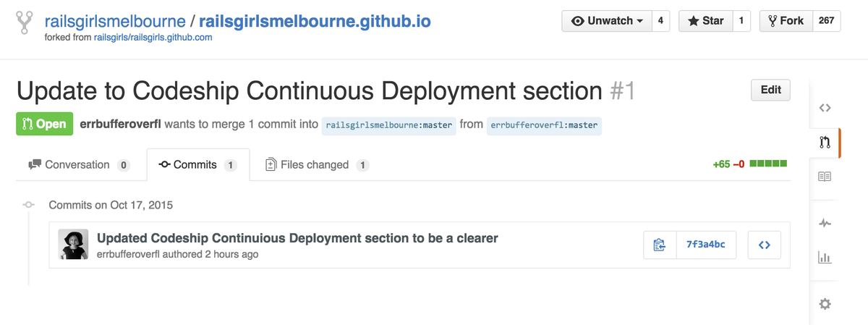868x325 pixels.
Task: Open the Pulse activity icon in sidebar
Action: tap(825, 224)
